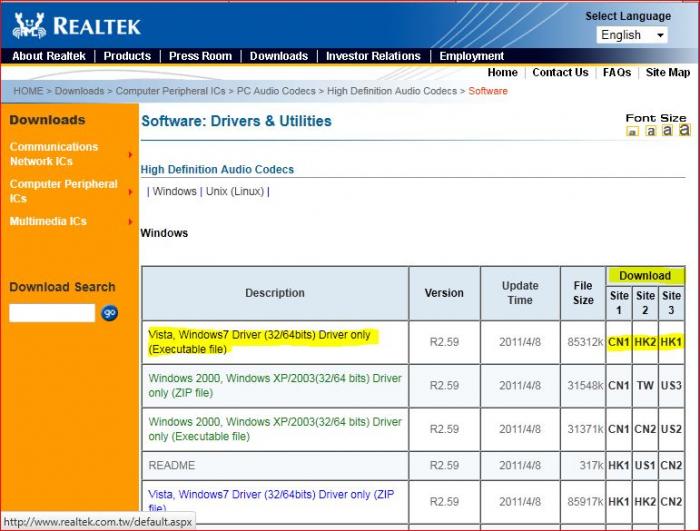Download README from HK1
Viewport: 700px width, 531px height.
[619, 465]
